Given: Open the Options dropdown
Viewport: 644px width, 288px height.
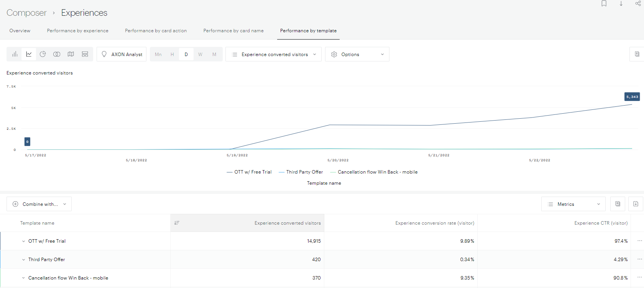Looking at the screenshot, I should [x=357, y=55].
